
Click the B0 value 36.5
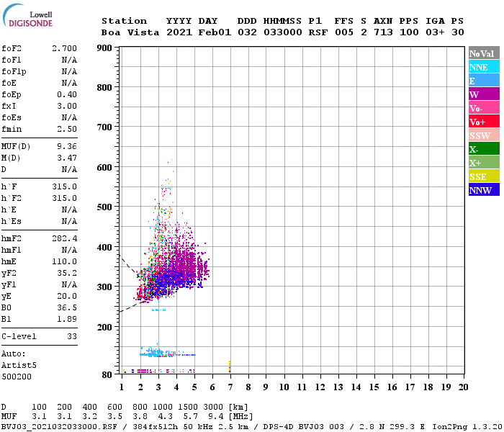pyautogui.click(x=67, y=308)
